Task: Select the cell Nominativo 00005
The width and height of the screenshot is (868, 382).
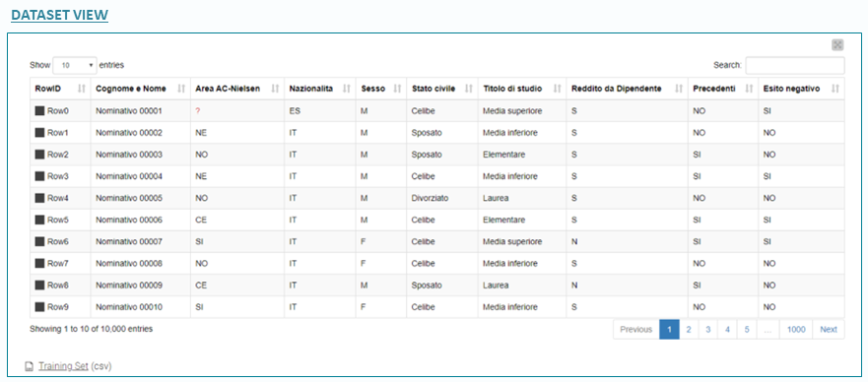Action: pos(129,198)
